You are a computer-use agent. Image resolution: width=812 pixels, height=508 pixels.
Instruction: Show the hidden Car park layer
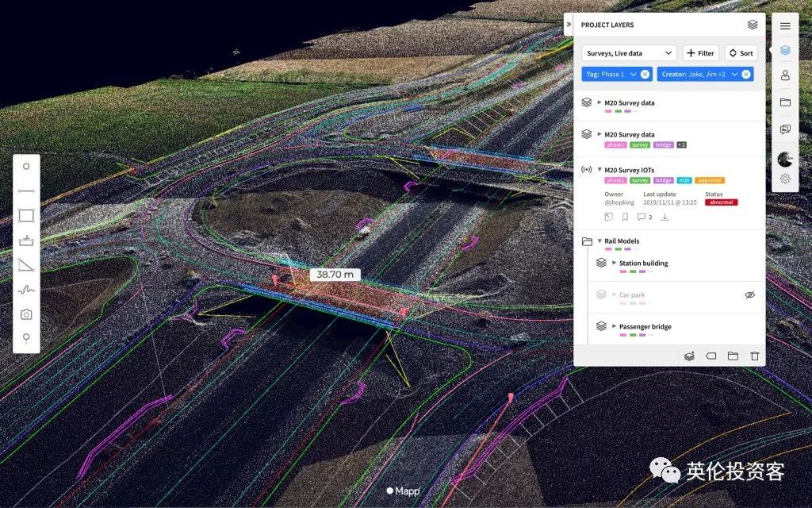(749, 295)
